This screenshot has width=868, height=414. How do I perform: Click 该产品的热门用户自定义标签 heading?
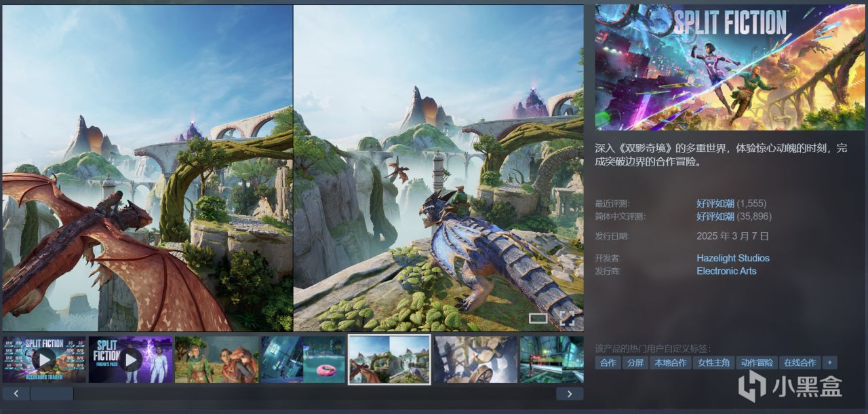pos(653,349)
